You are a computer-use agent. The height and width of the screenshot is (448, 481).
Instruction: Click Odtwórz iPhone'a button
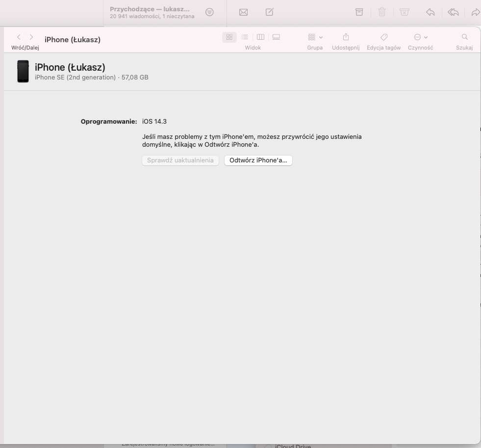[258, 160]
